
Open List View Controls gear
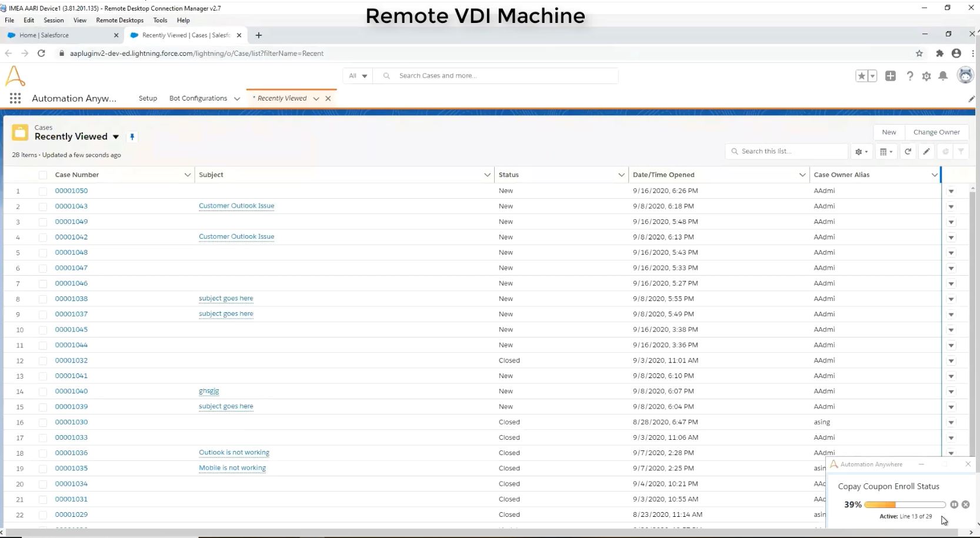pos(861,152)
